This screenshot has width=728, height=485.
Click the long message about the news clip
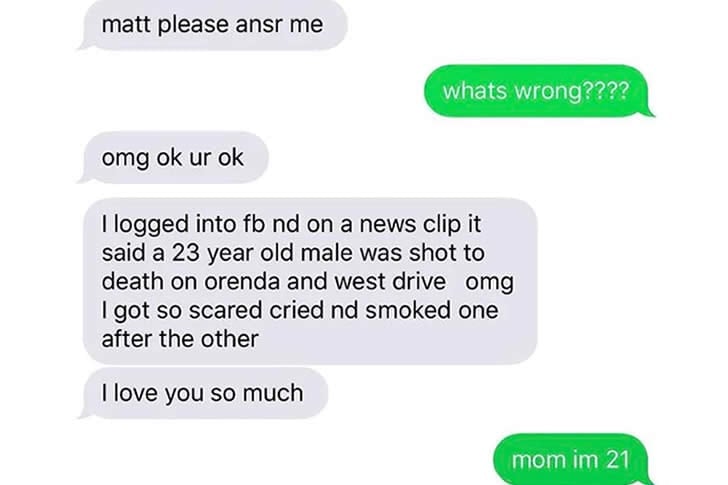tap(310, 281)
